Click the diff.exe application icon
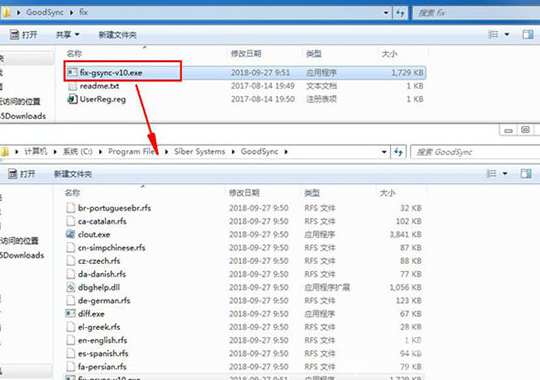The height and width of the screenshot is (380, 540). click(70, 314)
